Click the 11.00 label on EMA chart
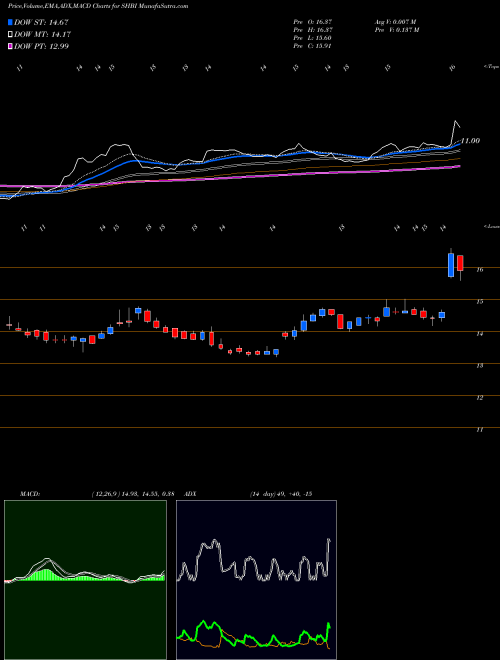 point(471,141)
